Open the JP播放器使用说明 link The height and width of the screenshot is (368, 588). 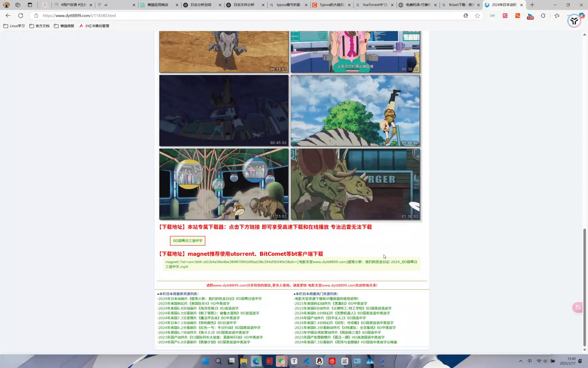327,298
